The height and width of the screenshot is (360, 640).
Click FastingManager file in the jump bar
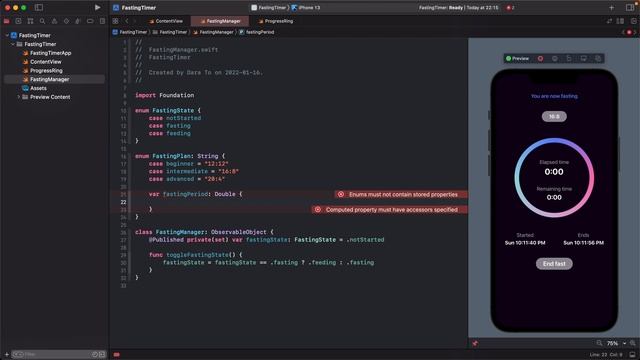[x=213, y=32]
